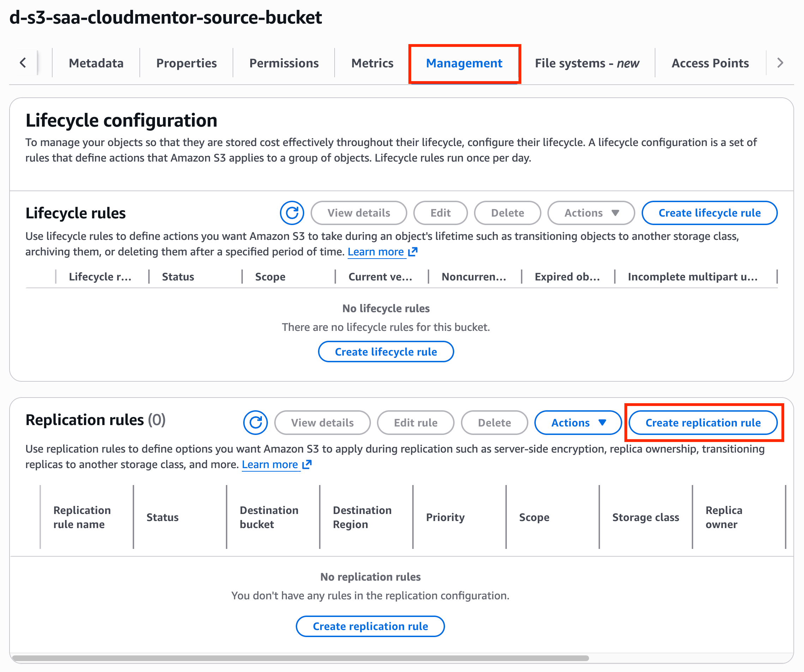Refresh the Replication rules list
The width and height of the screenshot is (804, 672).
[x=256, y=423]
